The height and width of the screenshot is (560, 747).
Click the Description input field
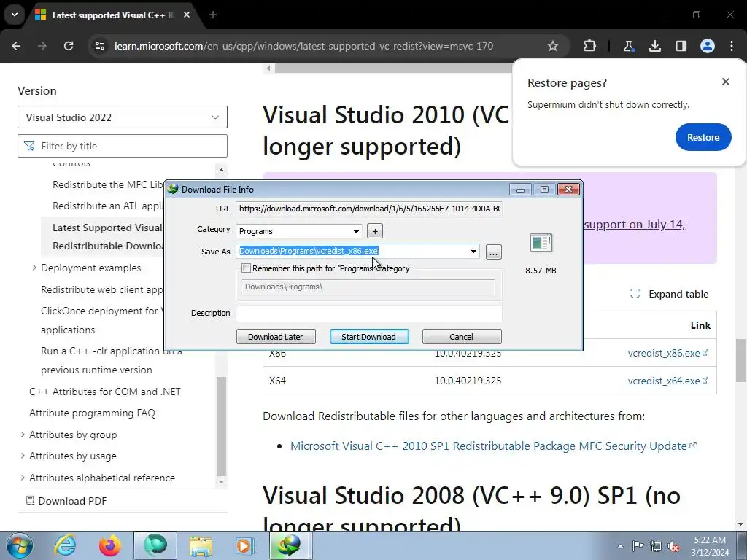(x=368, y=313)
